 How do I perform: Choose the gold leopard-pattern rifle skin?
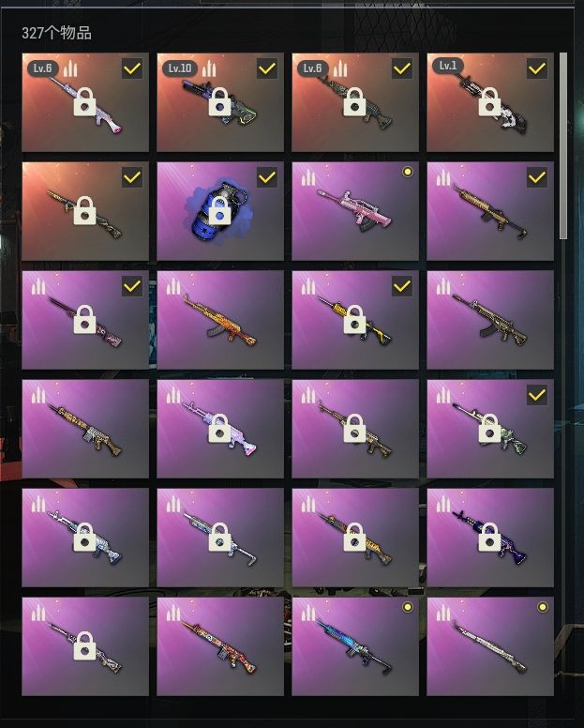pos(85,429)
